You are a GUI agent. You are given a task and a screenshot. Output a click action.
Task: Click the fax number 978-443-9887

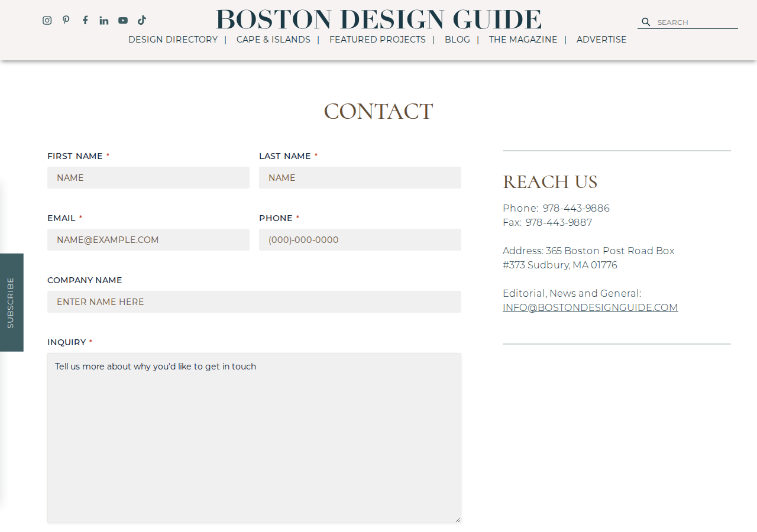559,222
